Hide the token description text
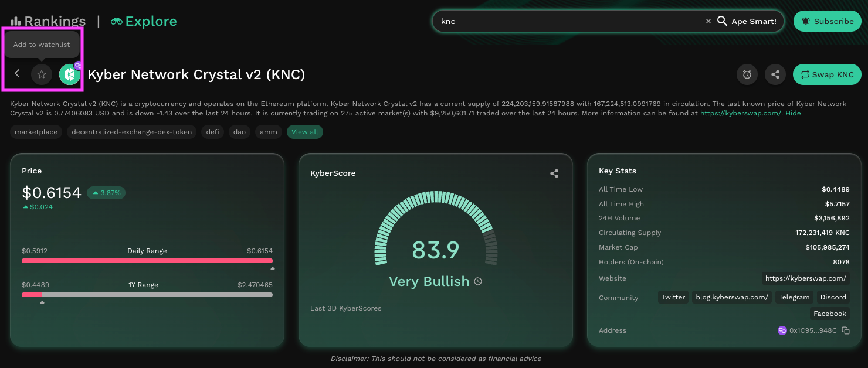868x368 pixels. tap(793, 113)
